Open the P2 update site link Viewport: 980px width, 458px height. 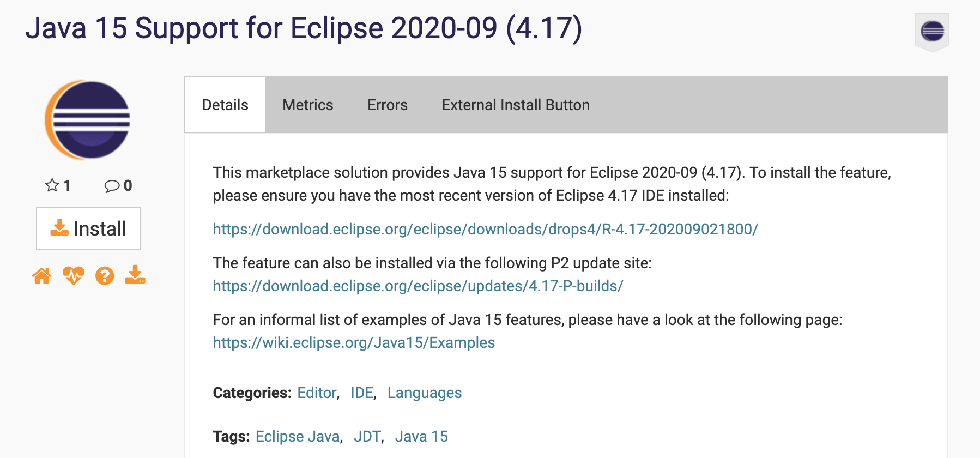[418, 285]
